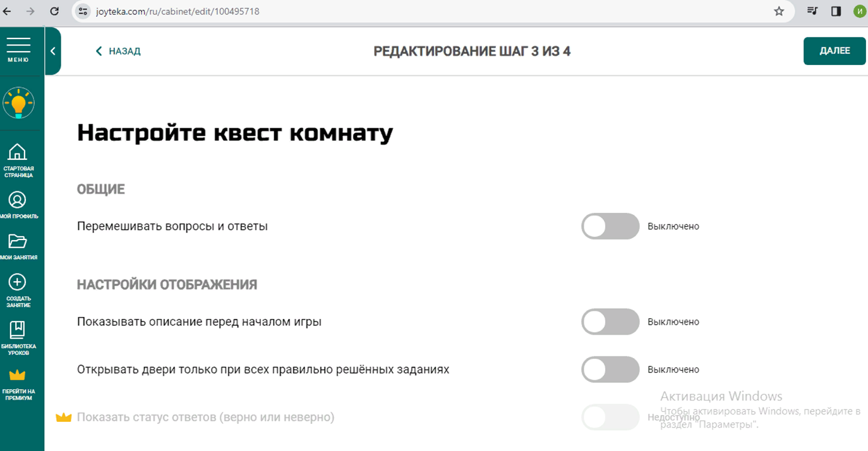The width and height of the screenshot is (868, 451).
Task: Click the browser address bar URL
Action: [x=178, y=11]
